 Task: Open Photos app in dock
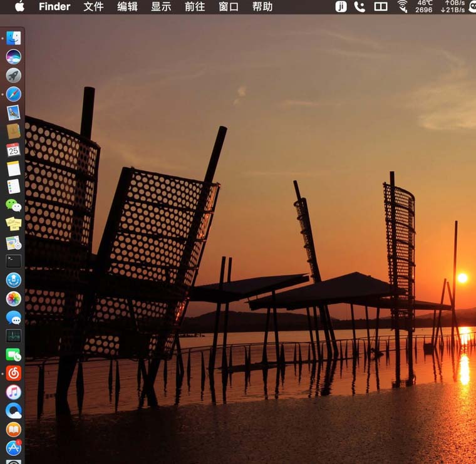[x=13, y=299]
